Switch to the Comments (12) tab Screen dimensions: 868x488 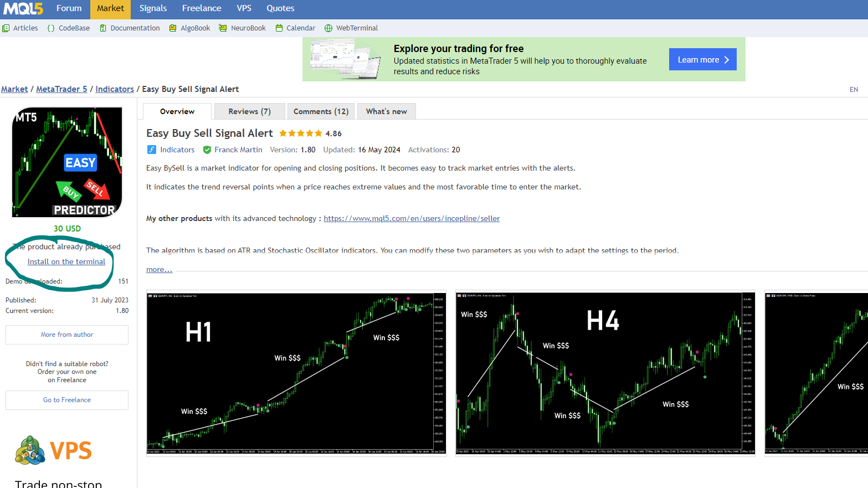[321, 111]
